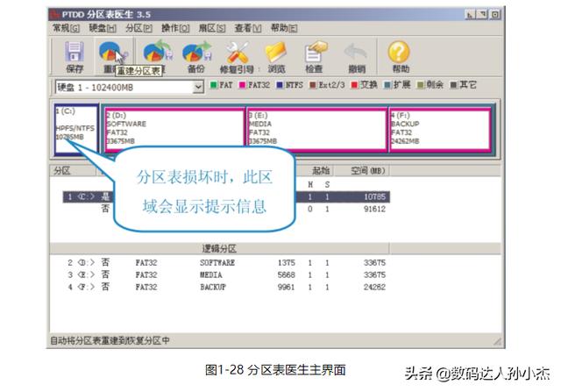Select the 2 <D:> logical partition row

226,263
